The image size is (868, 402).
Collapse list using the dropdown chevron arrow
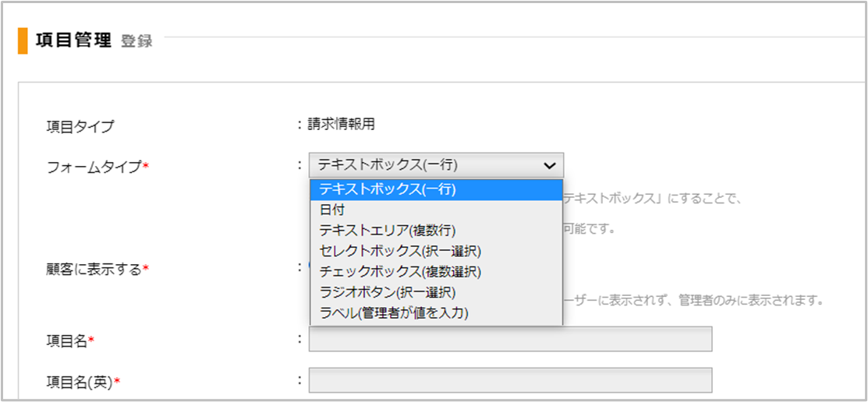(x=549, y=165)
